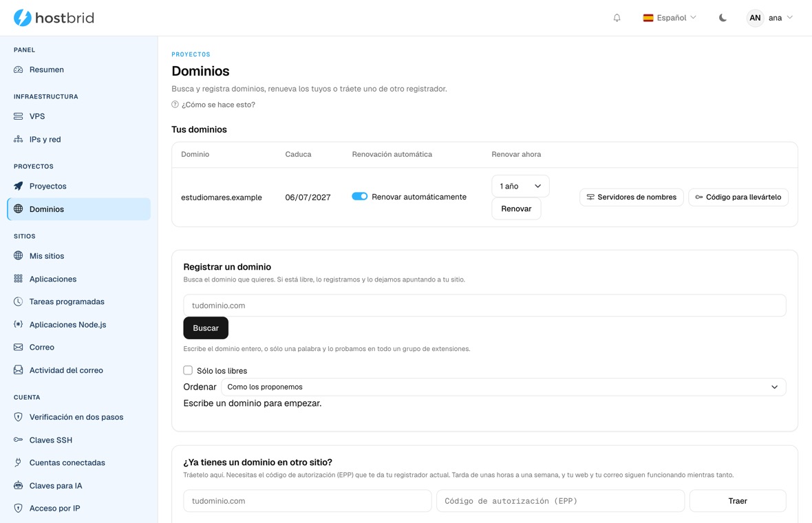Open VPS section
The height and width of the screenshot is (523, 812).
78,116
